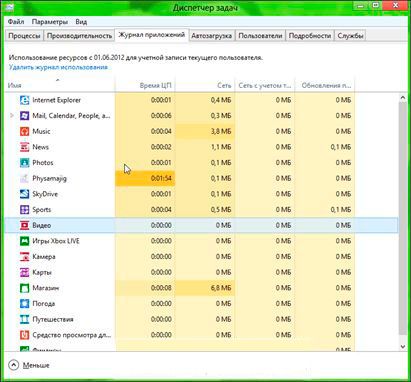Click 0:00:08 cell for Магазин

145,288
